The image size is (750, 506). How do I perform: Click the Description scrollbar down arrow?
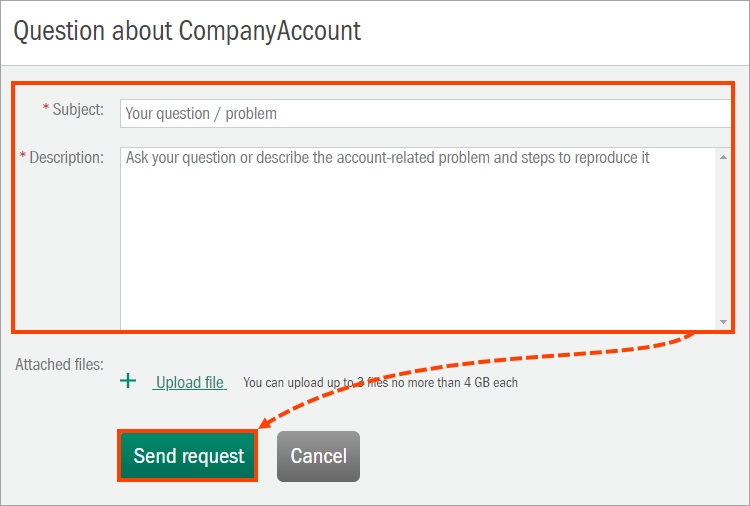click(723, 322)
